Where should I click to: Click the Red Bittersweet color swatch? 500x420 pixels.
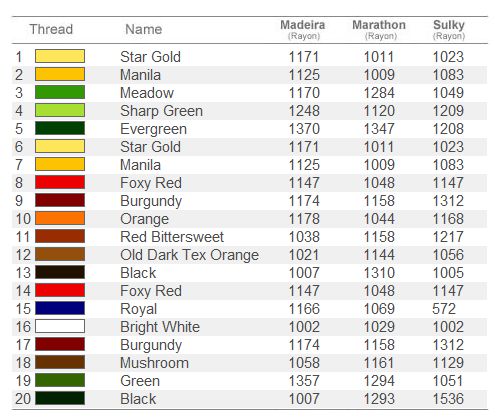tap(60, 236)
